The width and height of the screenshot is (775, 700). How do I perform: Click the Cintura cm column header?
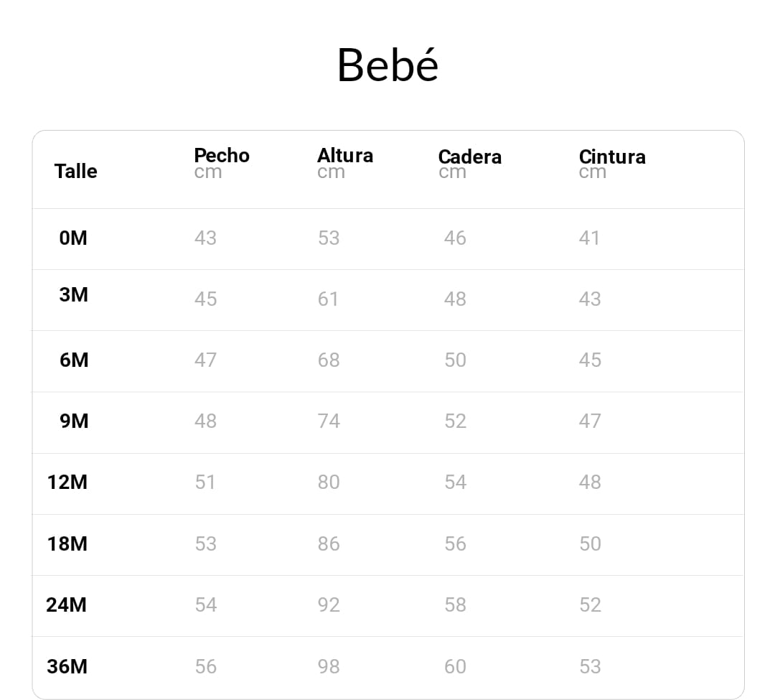[611, 164]
